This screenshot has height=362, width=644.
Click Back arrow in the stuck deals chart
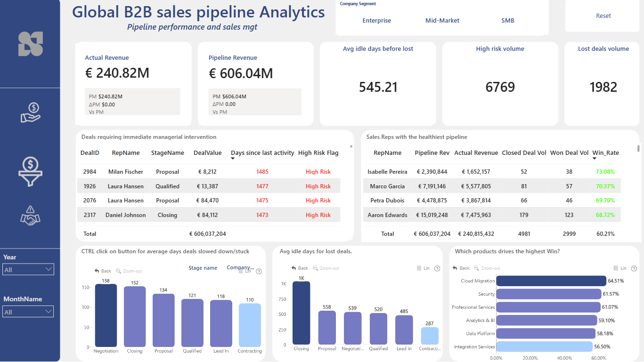coord(103,271)
